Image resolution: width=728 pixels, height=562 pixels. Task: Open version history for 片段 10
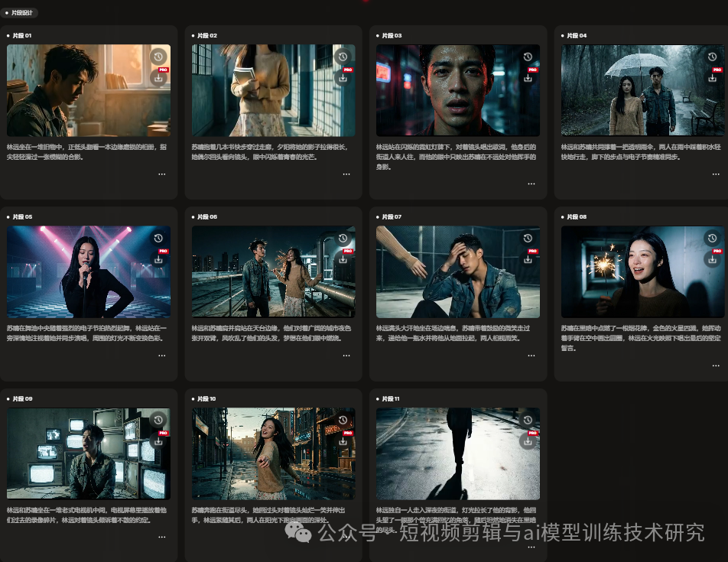[x=343, y=420]
